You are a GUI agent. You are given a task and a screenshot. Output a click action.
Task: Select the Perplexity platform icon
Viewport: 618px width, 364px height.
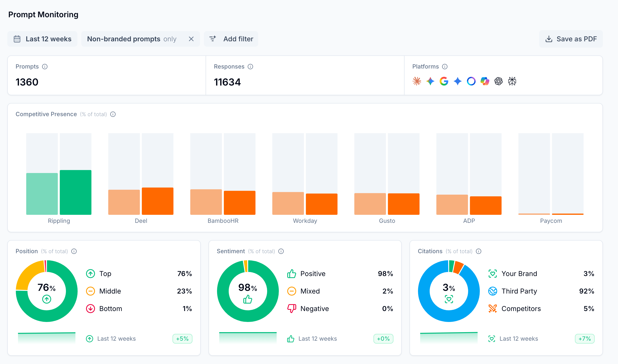pos(471,81)
